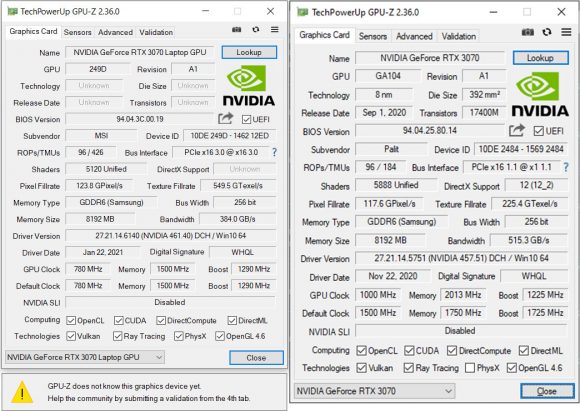
Task: Click the bus interface question mark in right window
Action: (x=566, y=167)
